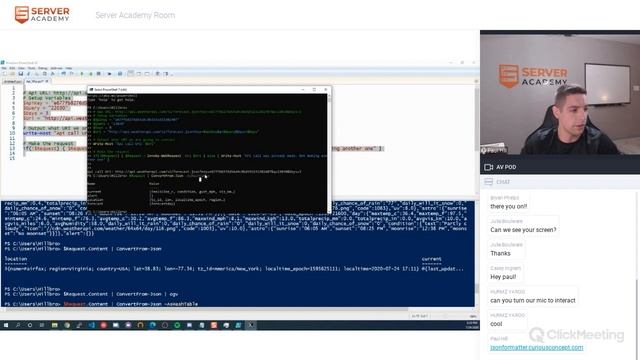Click the New script icon in ISE toolbar
The width and height of the screenshot is (640, 360).
coord(4,73)
